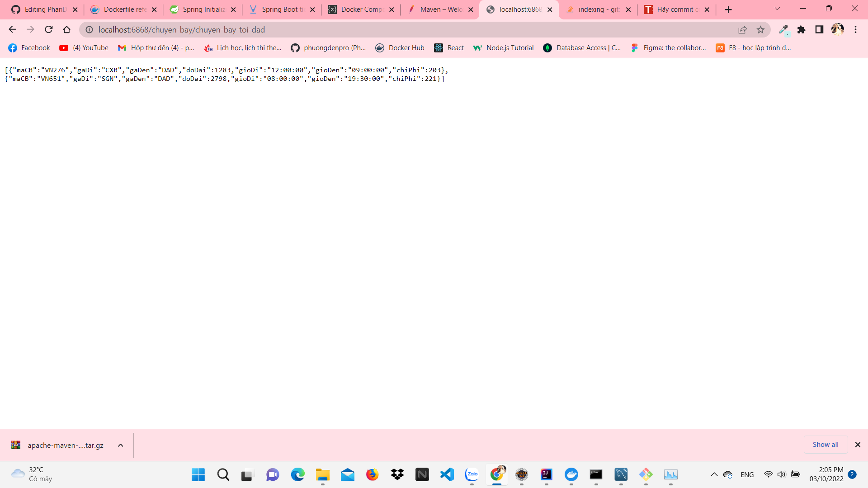The image size is (868, 488).
Task: Open the side panel icon
Action: coord(819,29)
